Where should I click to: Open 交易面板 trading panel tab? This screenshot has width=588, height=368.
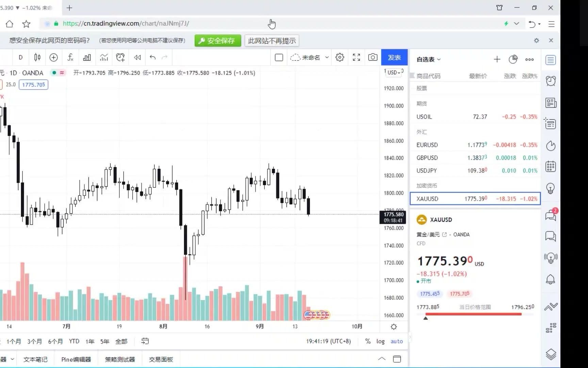[x=161, y=359]
